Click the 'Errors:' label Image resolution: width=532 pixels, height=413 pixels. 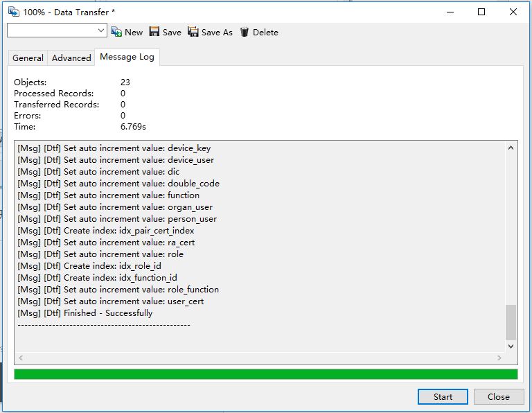coord(27,116)
